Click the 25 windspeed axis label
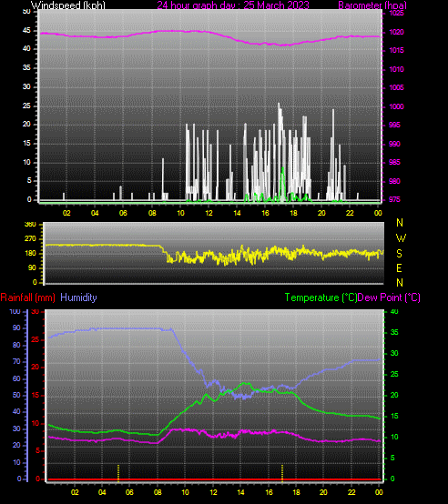Viewport: 448px width, 504px height. [x=26, y=106]
